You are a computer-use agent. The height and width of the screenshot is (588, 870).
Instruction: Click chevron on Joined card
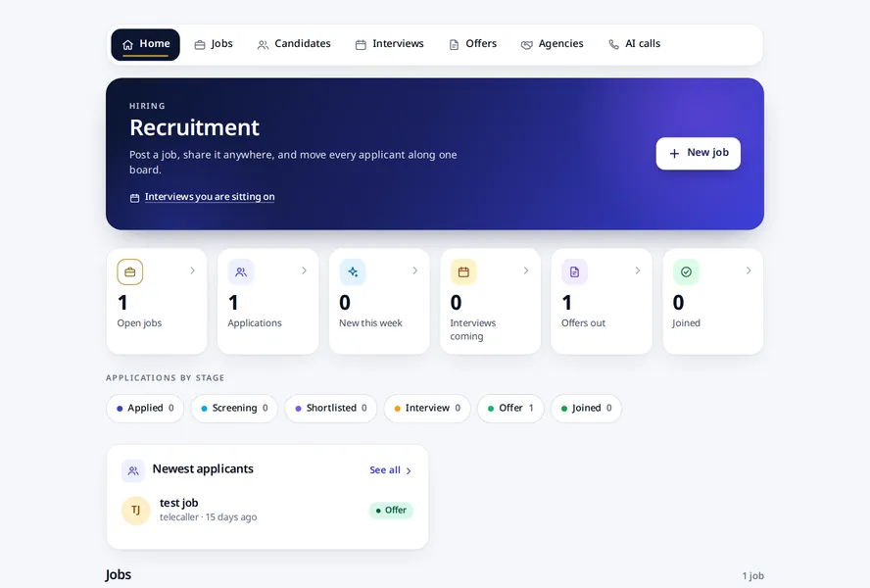pos(749,270)
